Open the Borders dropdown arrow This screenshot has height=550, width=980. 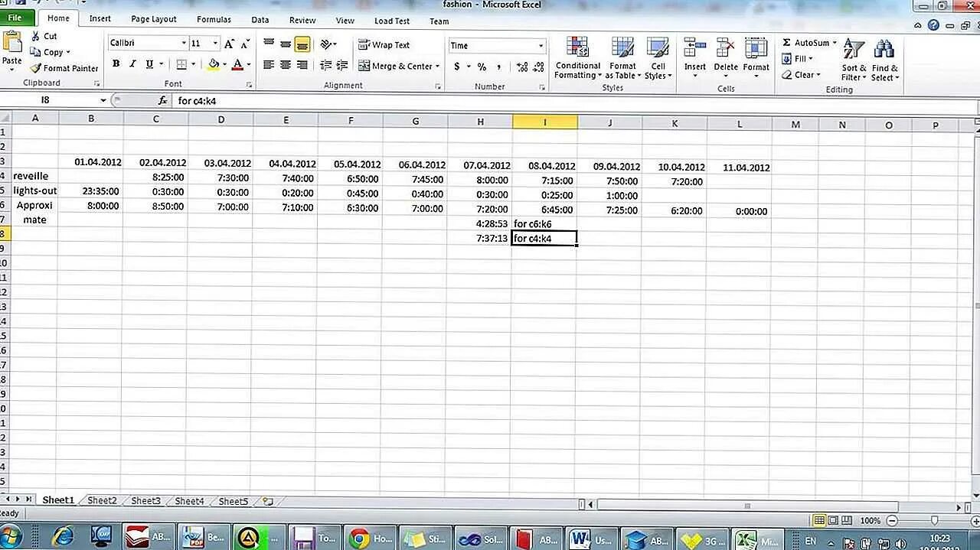pyautogui.click(x=193, y=64)
